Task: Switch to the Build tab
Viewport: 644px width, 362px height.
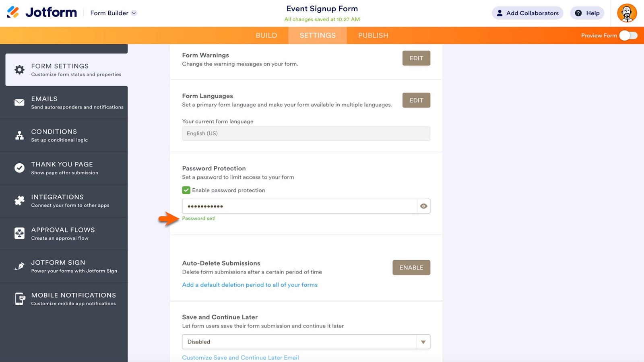Action: [266, 35]
